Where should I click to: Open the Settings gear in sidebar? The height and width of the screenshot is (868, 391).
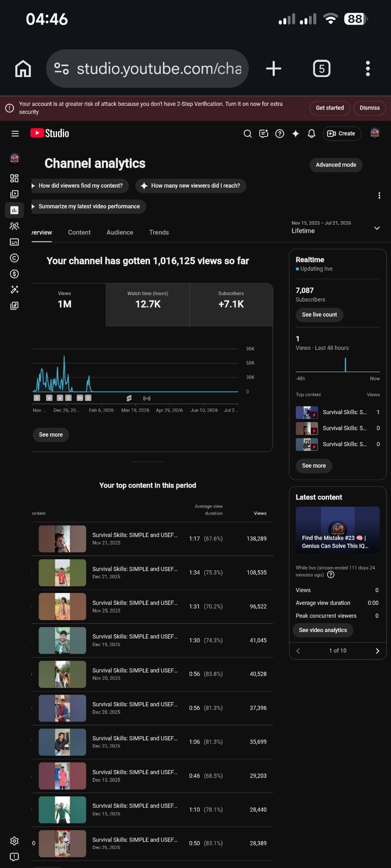click(15, 841)
